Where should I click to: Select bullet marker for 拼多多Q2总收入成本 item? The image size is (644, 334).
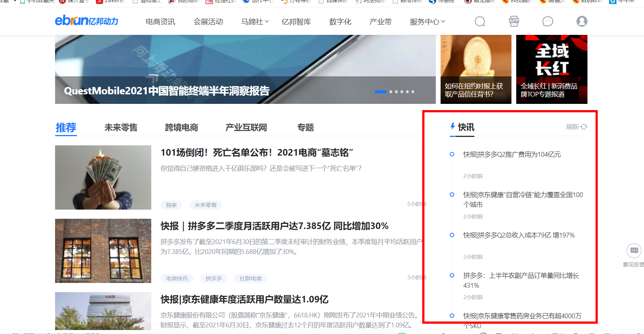coord(452,235)
